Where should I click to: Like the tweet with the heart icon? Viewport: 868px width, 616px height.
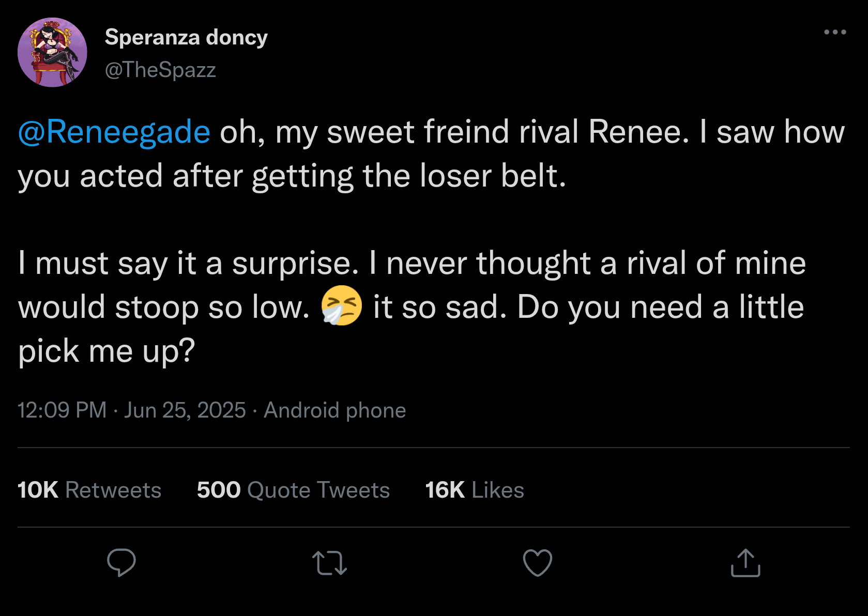pos(537,563)
